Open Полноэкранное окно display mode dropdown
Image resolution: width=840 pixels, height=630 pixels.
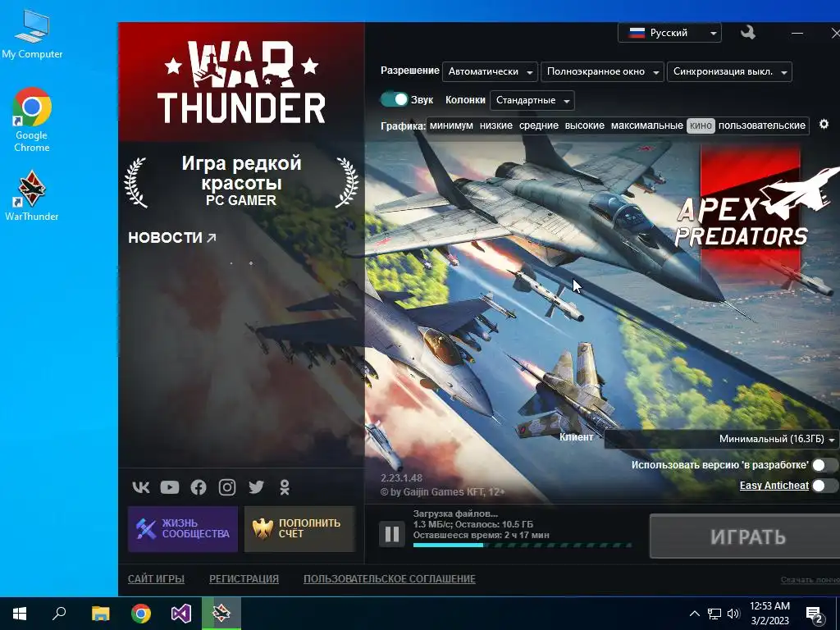pos(602,71)
